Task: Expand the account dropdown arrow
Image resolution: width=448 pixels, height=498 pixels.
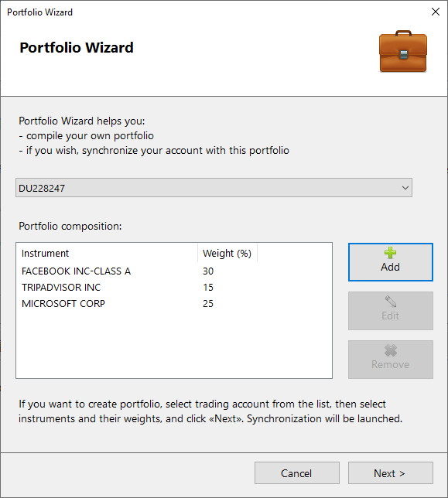Action: tap(405, 188)
